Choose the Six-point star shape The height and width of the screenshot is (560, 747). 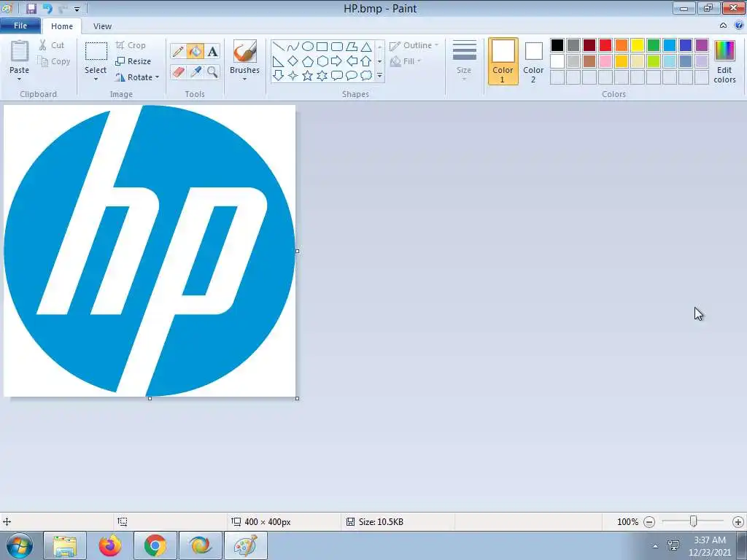(x=322, y=75)
